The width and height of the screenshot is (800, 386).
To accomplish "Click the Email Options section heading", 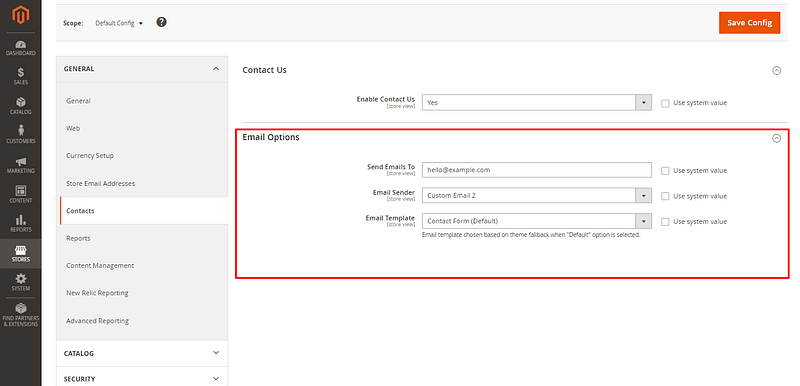I will coord(271,137).
